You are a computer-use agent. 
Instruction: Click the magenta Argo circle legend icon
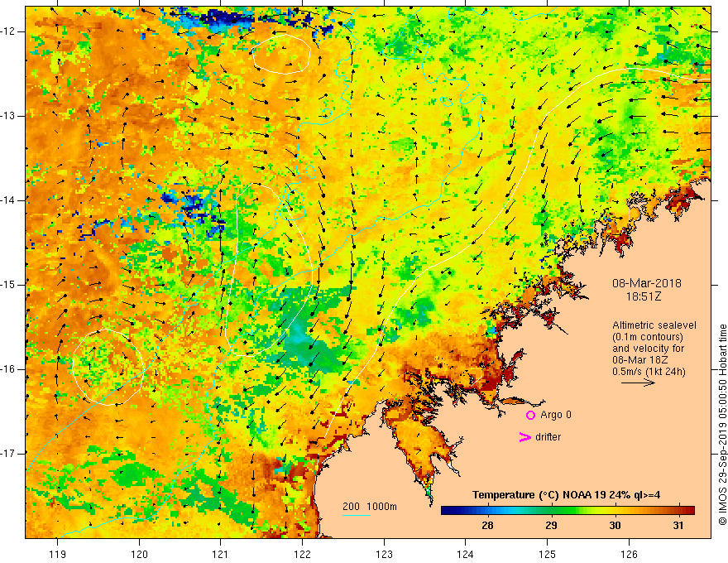point(530,415)
